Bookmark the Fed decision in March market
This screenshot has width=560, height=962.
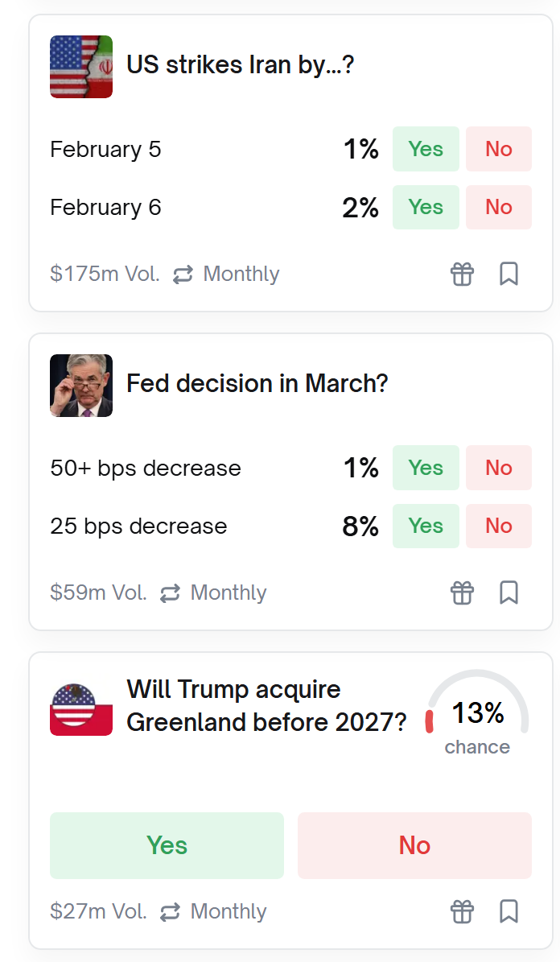509,592
